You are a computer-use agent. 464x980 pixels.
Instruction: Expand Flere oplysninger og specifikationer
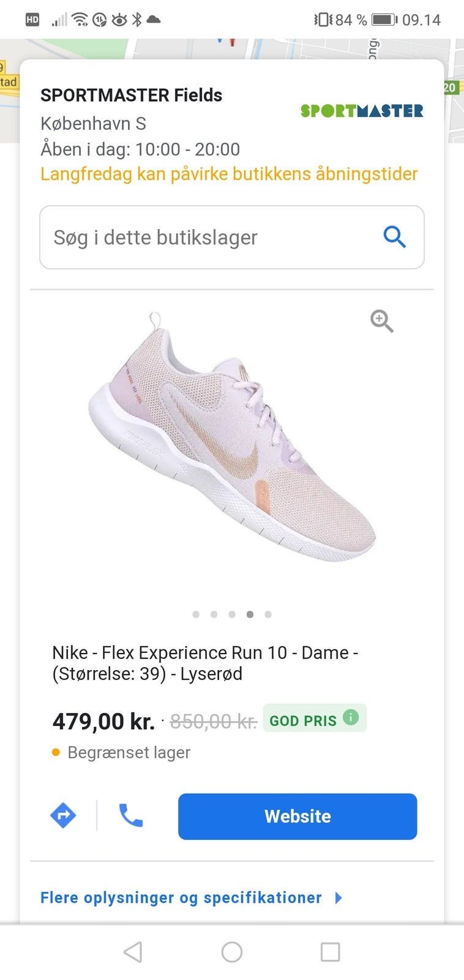(x=181, y=898)
